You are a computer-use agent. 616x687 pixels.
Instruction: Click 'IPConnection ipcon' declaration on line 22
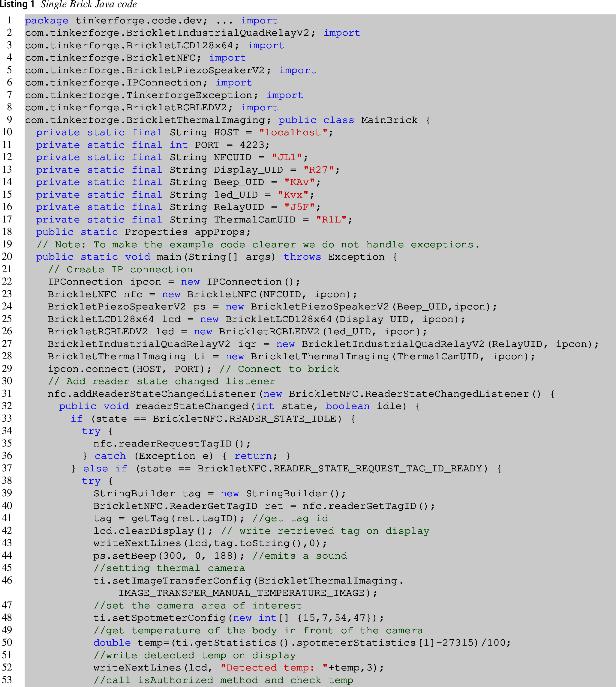coord(105,282)
